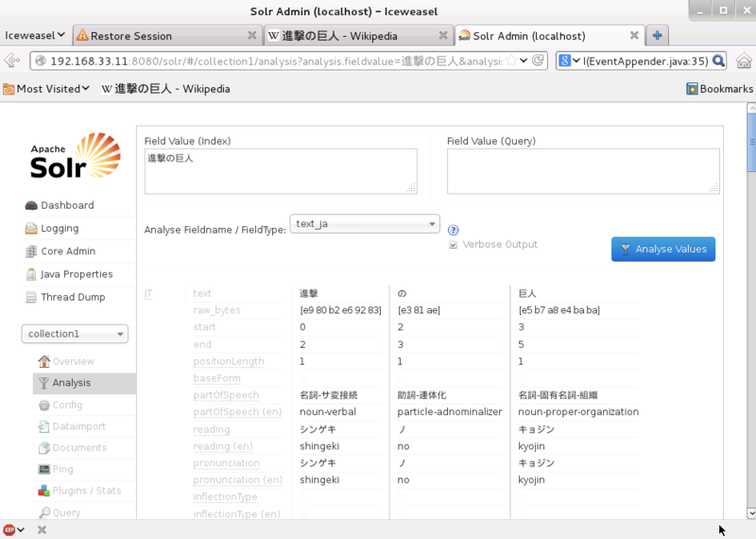Click the Plugins / Stats blocks icon
This screenshot has height=539, width=756.
click(43, 491)
